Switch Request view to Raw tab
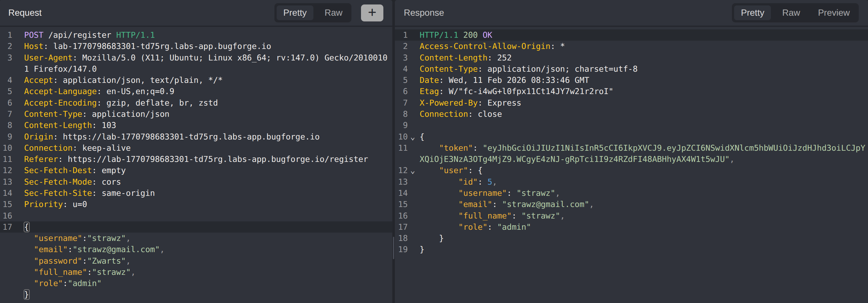The height and width of the screenshot is (303, 868). 333,13
